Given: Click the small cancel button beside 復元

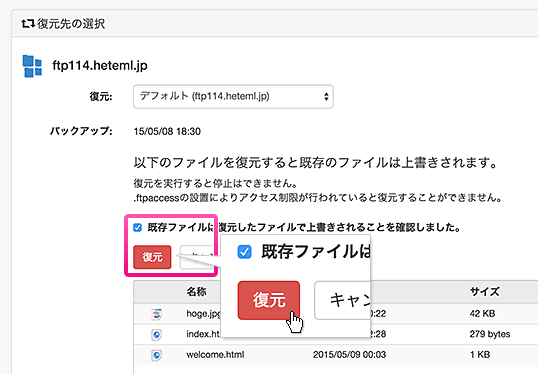Looking at the screenshot, I should [197, 257].
